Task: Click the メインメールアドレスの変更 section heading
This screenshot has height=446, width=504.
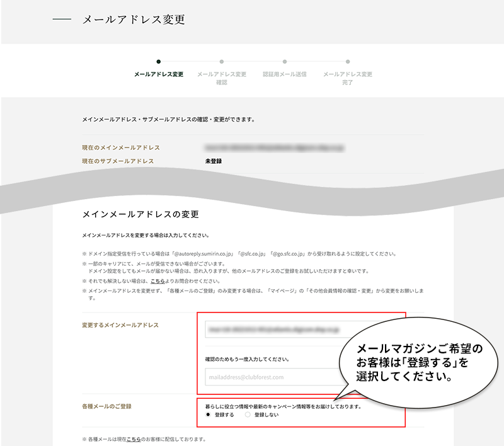Action: (x=140, y=214)
